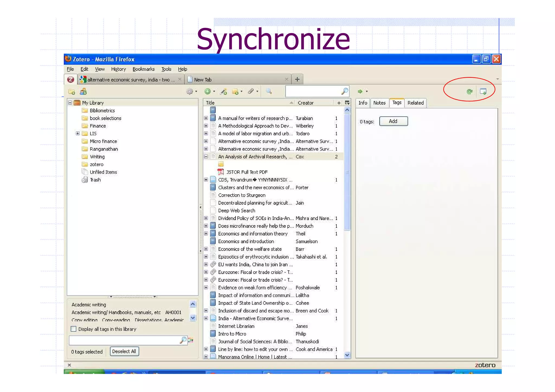Click the New Note yellow icon
The width and height of the screenshot is (555, 392).
click(235, 92)
